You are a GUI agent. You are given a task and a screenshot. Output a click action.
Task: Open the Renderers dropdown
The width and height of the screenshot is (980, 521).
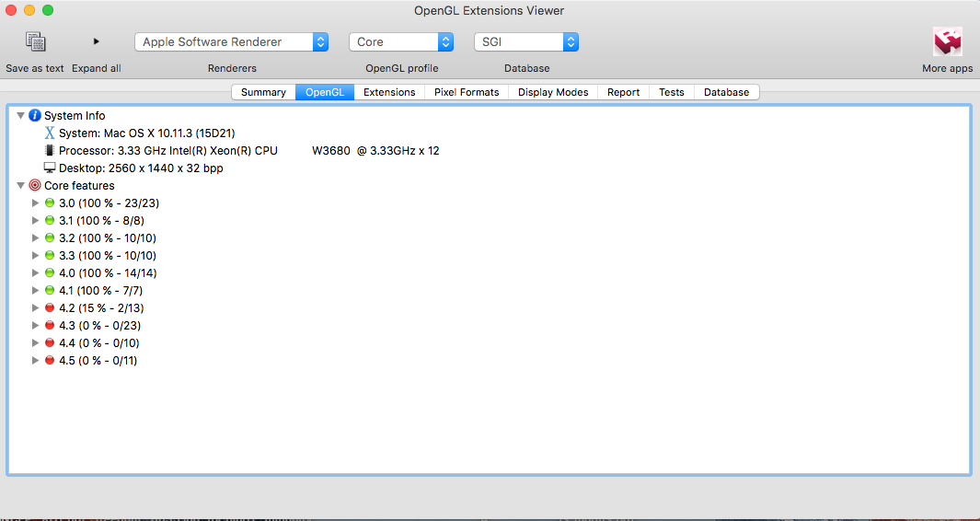click(231, 42)
